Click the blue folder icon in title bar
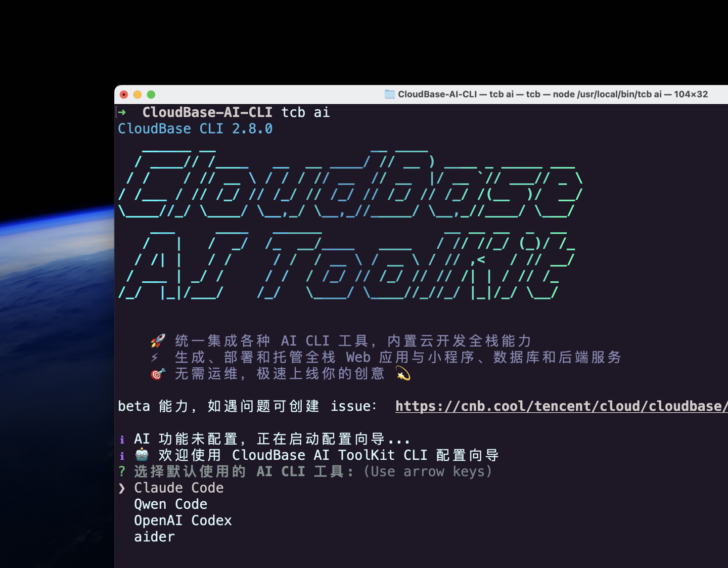The image size is (728, 568). (x=389, y=94)
